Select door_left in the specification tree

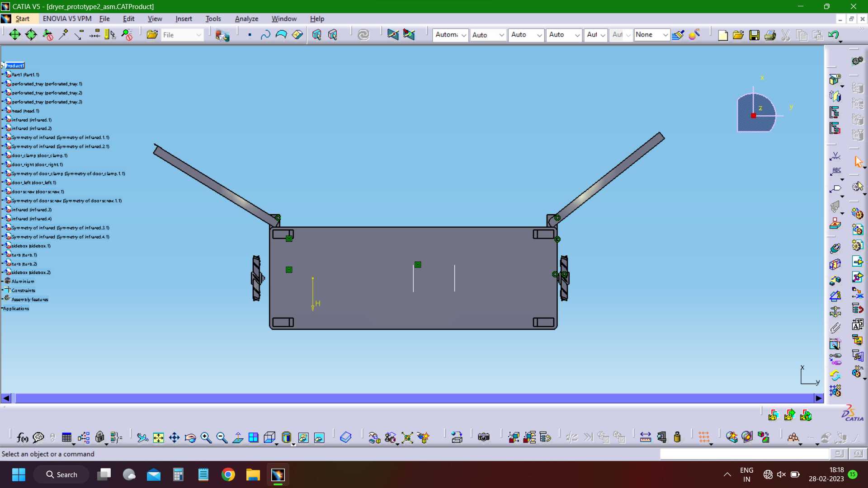tap(33, 183)
